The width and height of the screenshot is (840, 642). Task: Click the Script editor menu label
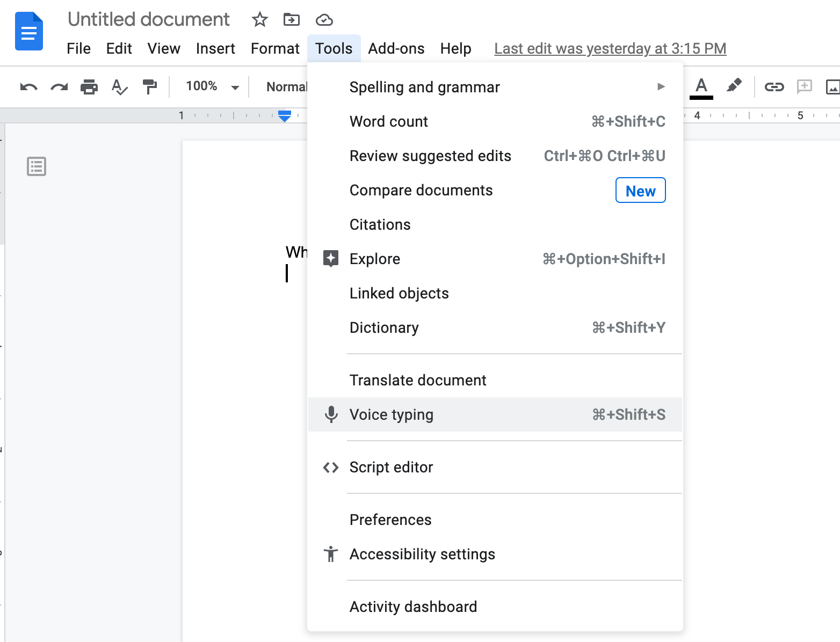tap(391, 467)
